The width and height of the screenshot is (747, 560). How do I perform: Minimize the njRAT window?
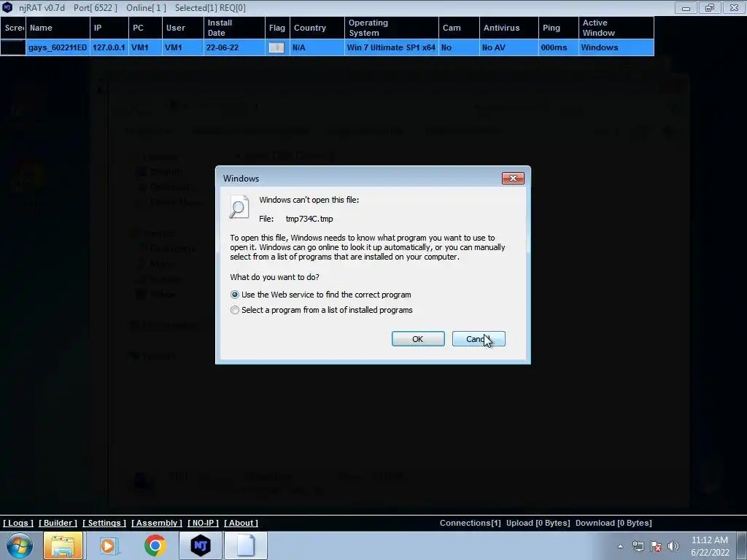point(686,7)
